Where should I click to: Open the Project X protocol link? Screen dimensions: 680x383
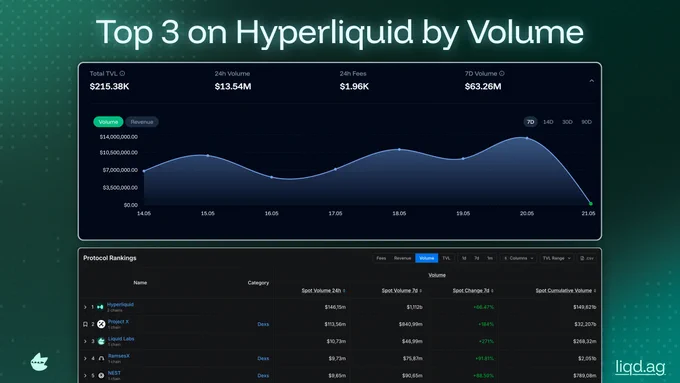point(118,322)
